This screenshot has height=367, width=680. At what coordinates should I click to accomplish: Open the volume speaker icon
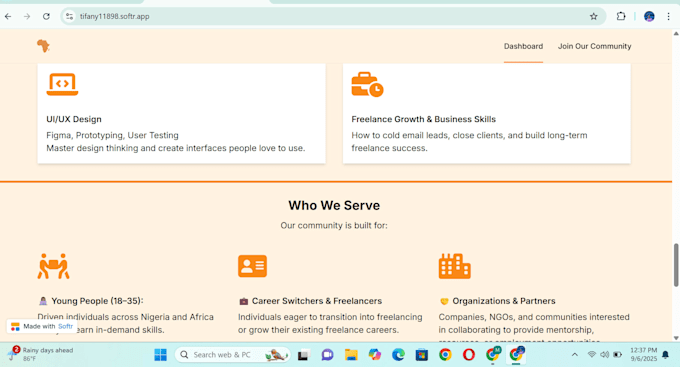605,354
